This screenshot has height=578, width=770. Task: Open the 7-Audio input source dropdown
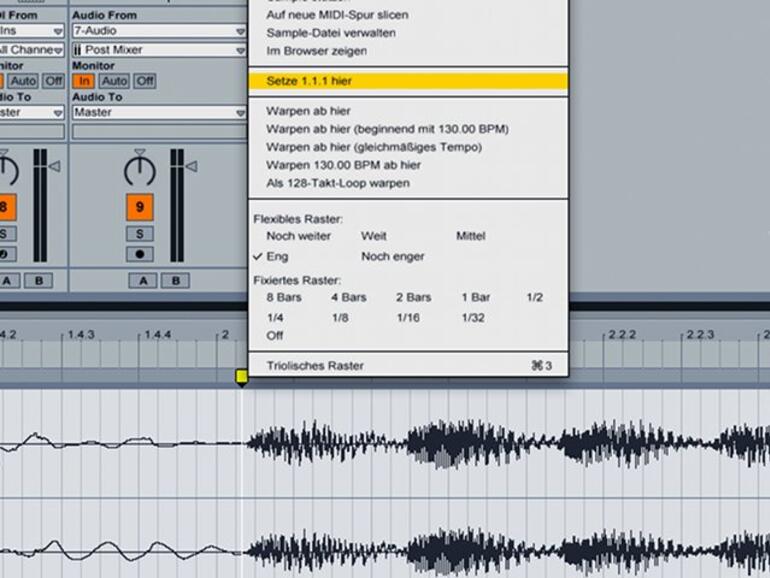[158, 31]
